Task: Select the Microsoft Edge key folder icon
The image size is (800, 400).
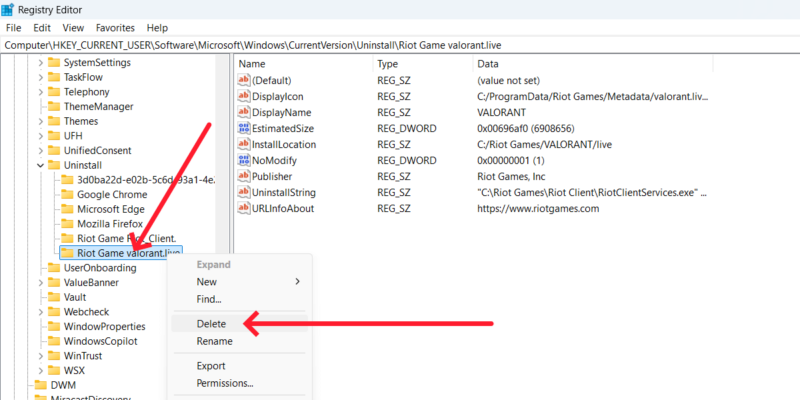Action: point(67,209)
